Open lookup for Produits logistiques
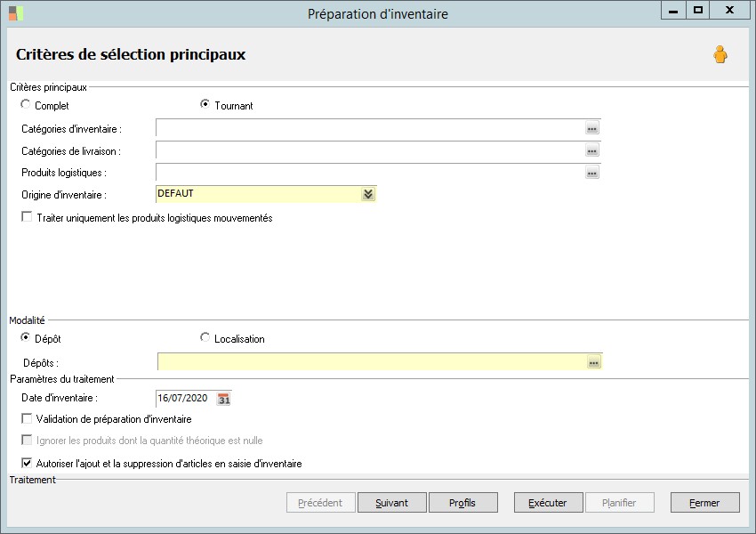 click(x=592, y=173)
